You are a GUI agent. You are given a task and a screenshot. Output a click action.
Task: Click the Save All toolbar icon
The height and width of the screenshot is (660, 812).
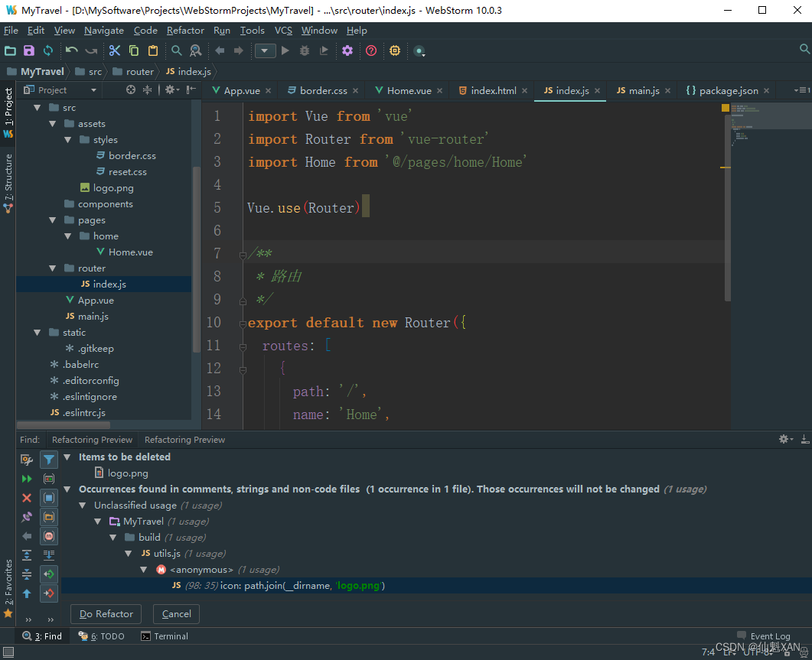pos(29,50)
